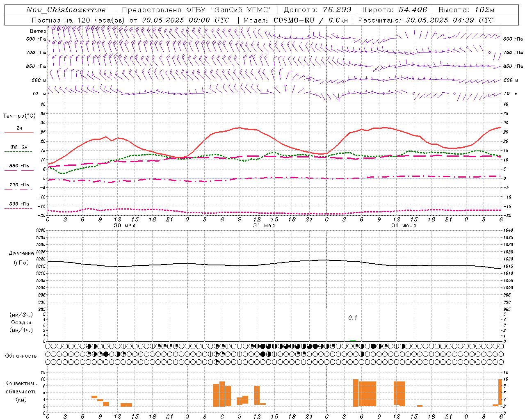Select the 'Широта: 54.406' header field

(x=395, y=10)
